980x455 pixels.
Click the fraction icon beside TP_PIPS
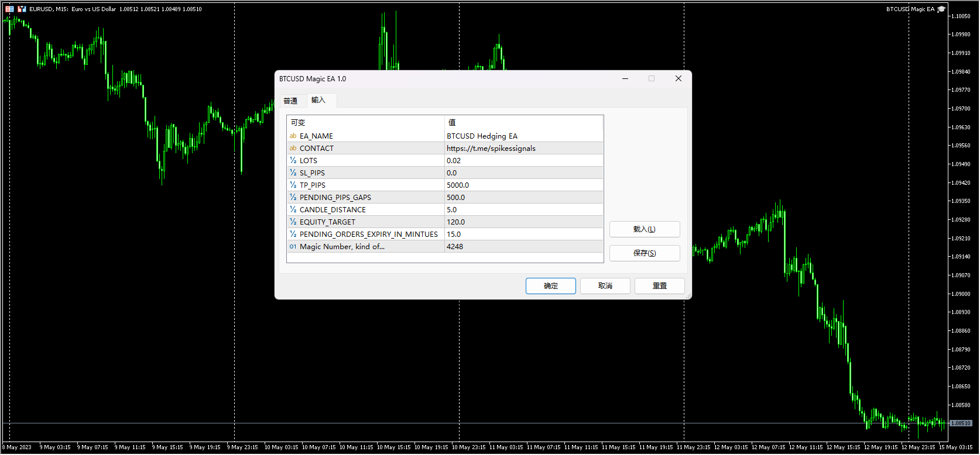click(293, 185)
